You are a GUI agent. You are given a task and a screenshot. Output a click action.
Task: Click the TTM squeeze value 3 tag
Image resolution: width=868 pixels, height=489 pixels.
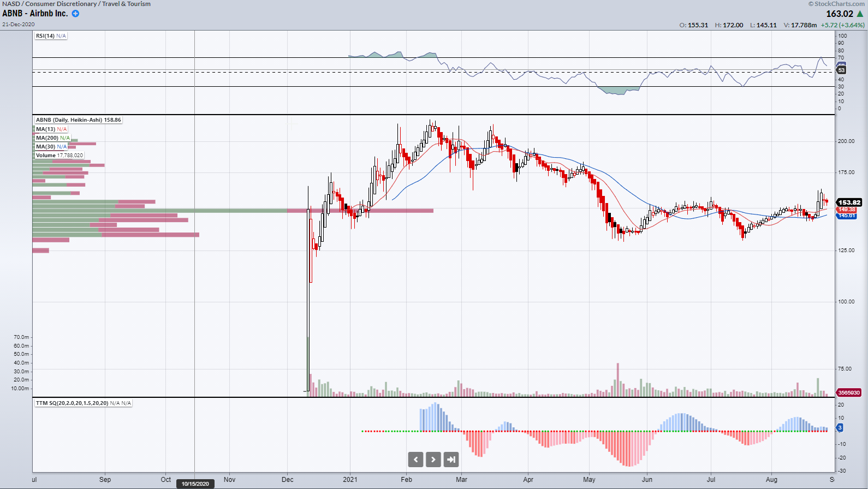point(840,428)
